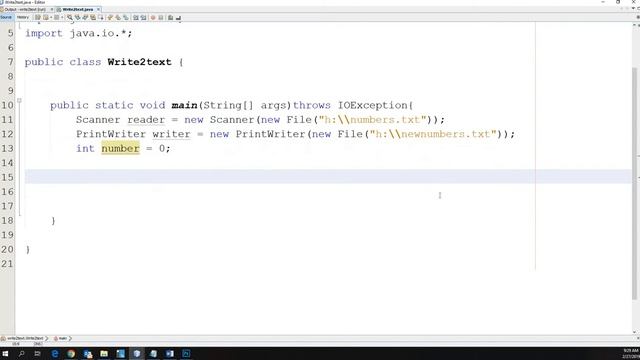The height and width of the screenshot is (360, 640).
Task: Switch to NetBeans taskbar icon
Action: click(x=137, y=353)
